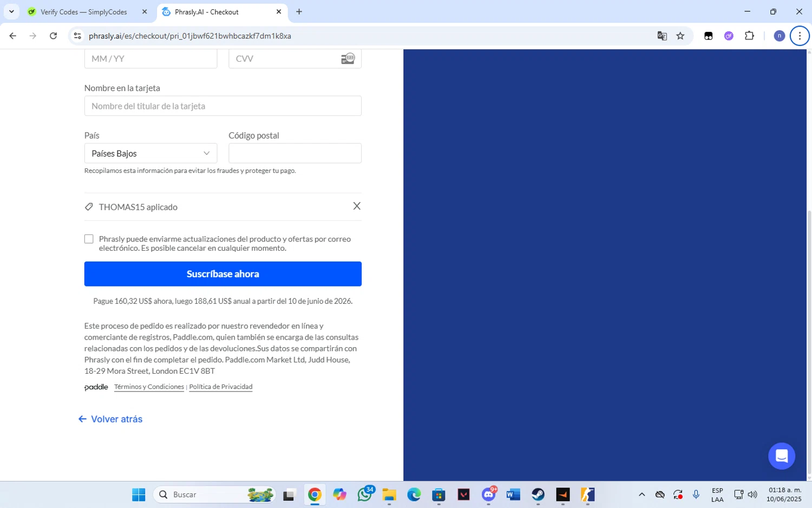Bookmark this page with the star
Viewport: 812px width, 508px height.
(x=680, y=36)
